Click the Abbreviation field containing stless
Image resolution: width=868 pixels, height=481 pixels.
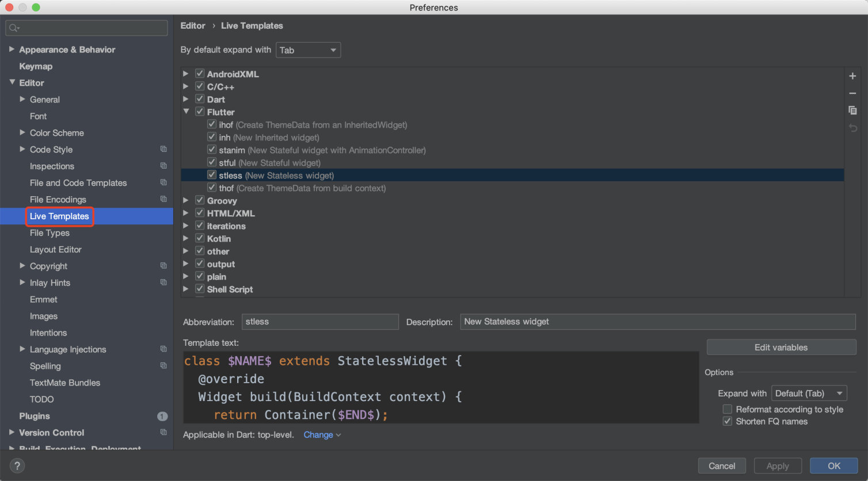320,322
